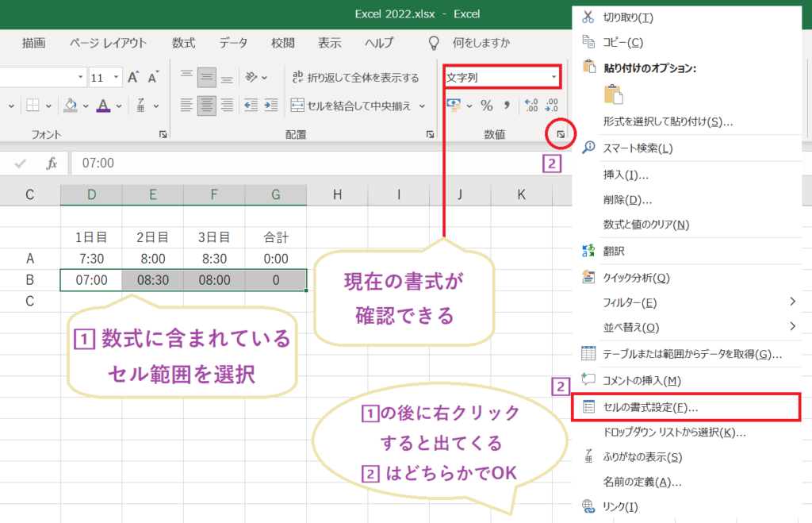The height and width of the screenshot is (523, 812).
Task: Toggle セルを結合して中央揃え merge and center
Action: click(358, 105)
